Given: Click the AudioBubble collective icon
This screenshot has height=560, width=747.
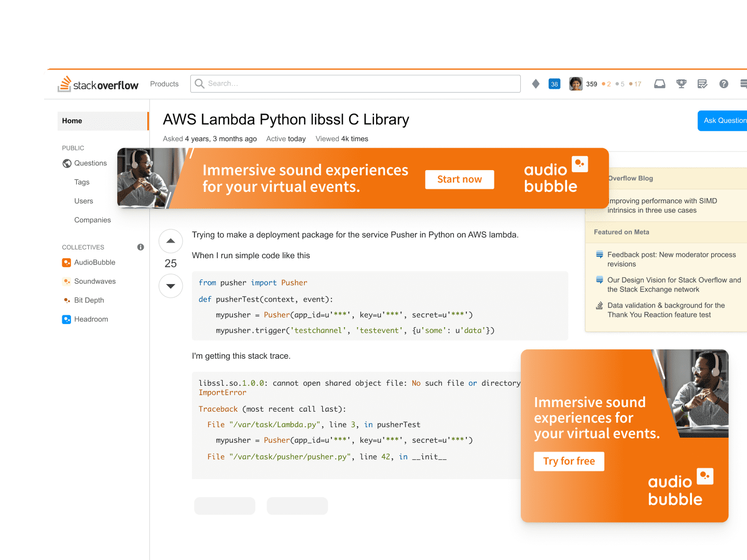Looking at the screenshot, I should pos(66,262).
